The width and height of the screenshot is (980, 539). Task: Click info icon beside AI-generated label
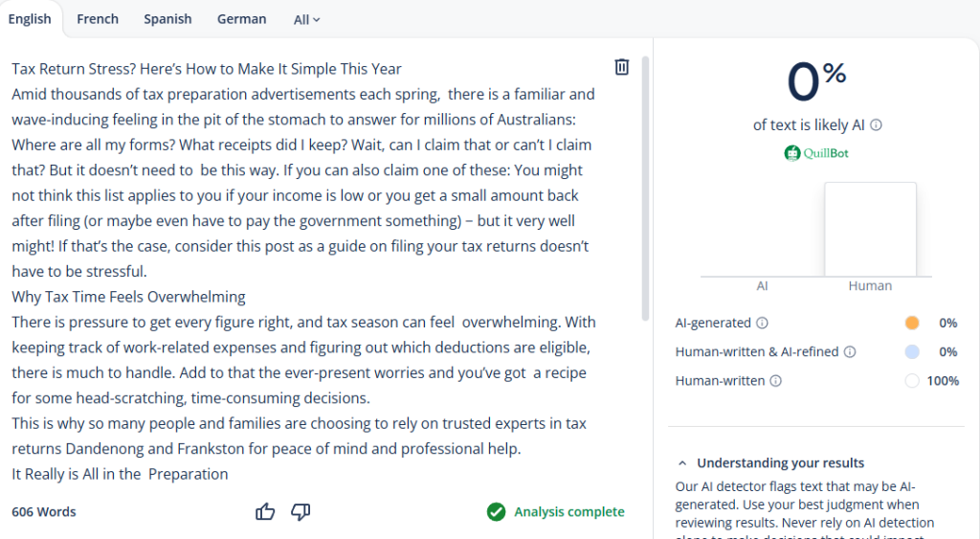pyautogui.click(x=762, y=323)
